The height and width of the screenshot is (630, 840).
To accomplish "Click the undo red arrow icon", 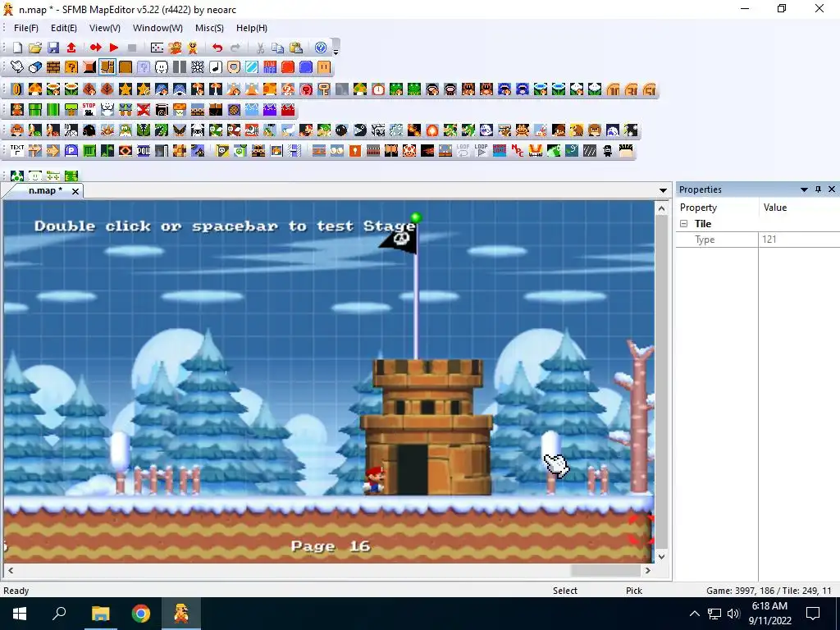I will pyautogui.click(x=217, y=48).
